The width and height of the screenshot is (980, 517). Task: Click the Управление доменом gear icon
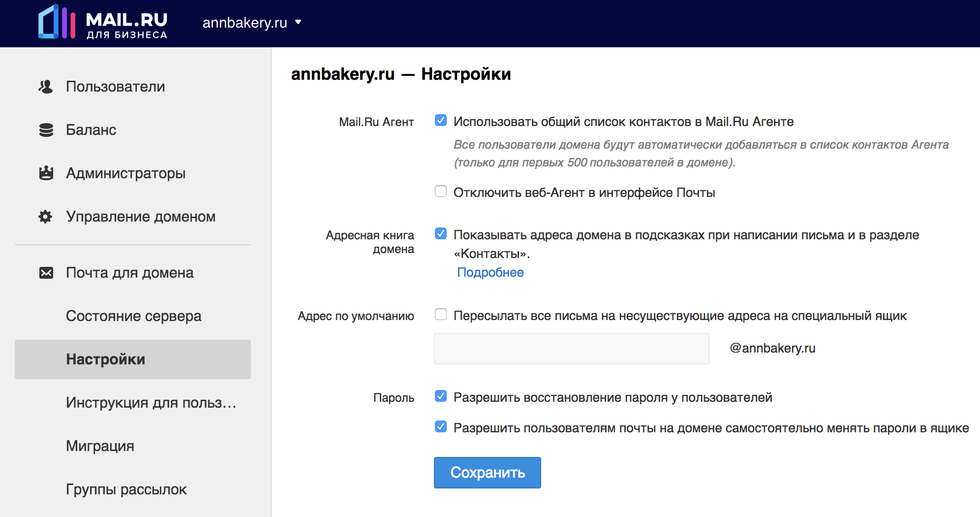pos(46,217)
